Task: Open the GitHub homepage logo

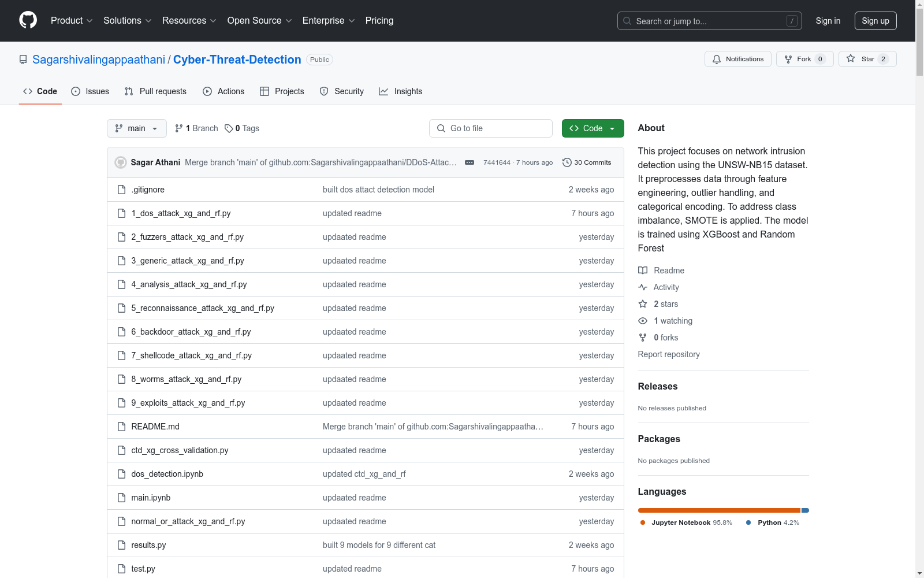Action: pyautogui.click(x=28, y=20)
